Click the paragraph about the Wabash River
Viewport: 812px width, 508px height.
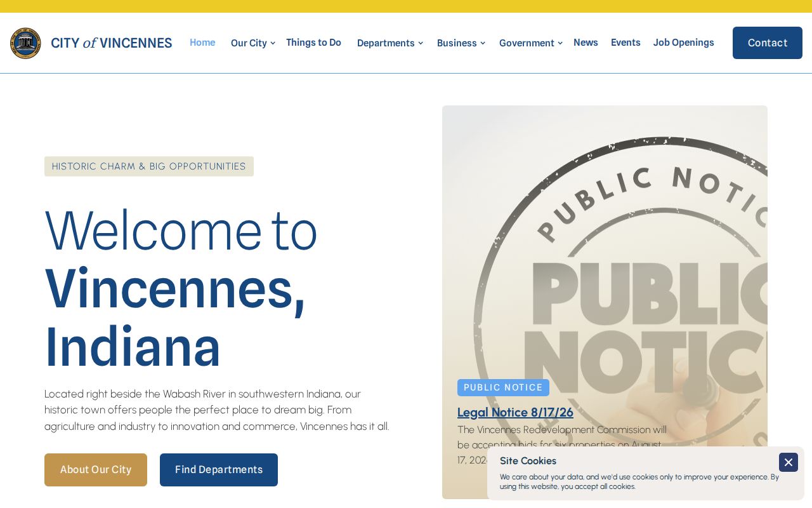pyautogui.click(x=217, y=410)
